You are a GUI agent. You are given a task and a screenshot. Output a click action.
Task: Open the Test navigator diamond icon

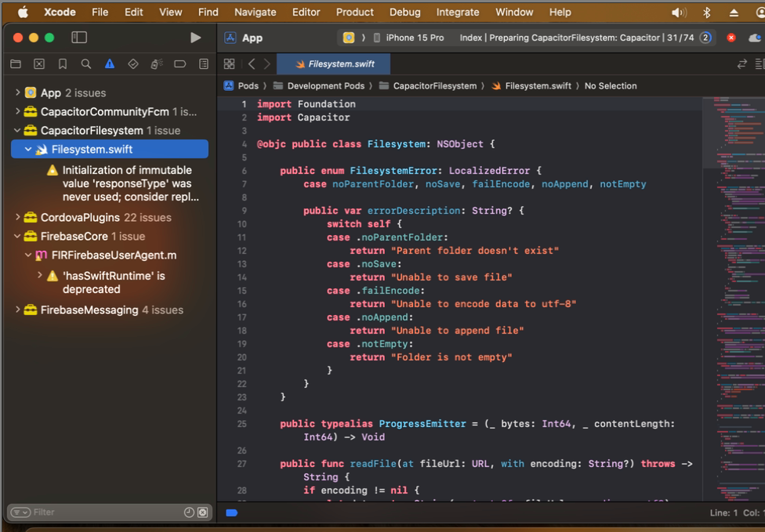coord(132,64)
